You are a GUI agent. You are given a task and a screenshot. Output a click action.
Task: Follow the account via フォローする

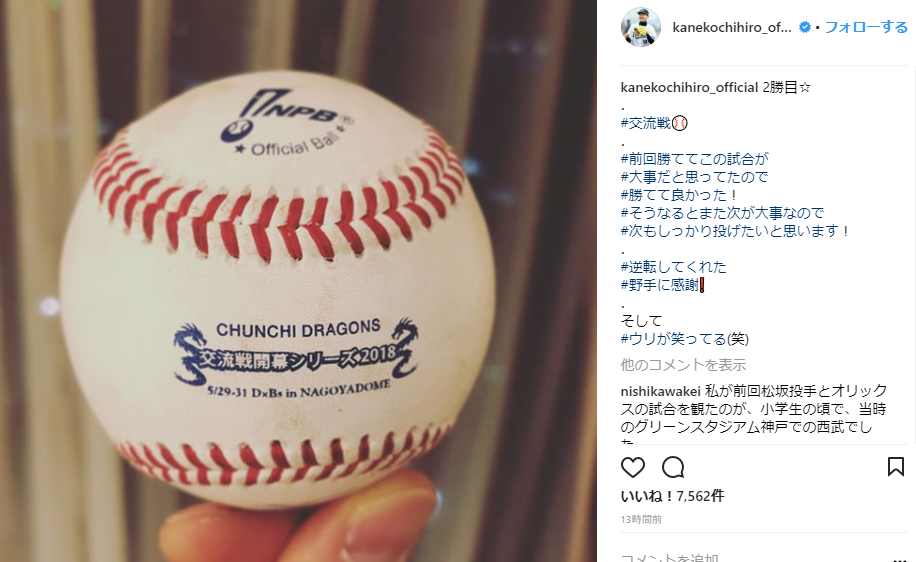(x=866, y=27)
